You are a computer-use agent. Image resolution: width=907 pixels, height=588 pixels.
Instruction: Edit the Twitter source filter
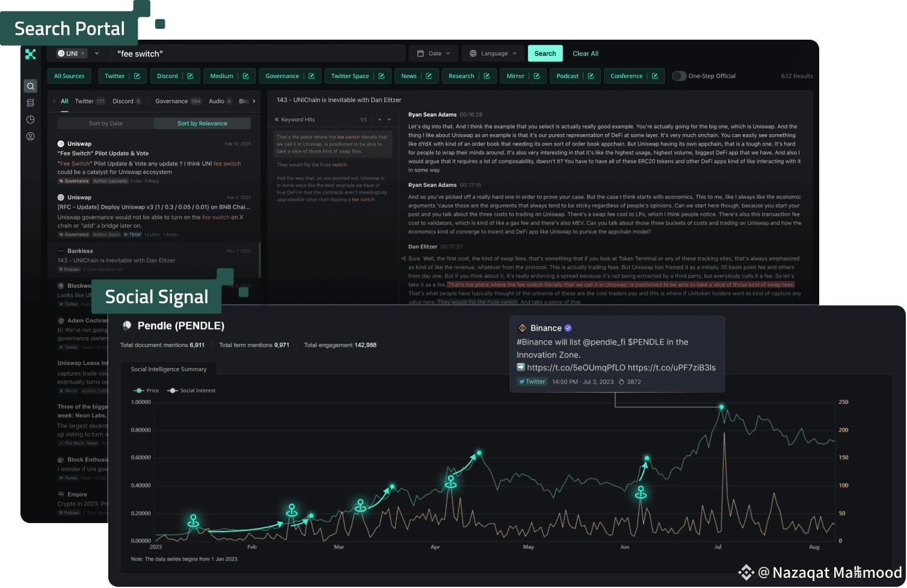pyautogui.click(x=137, y=76)
